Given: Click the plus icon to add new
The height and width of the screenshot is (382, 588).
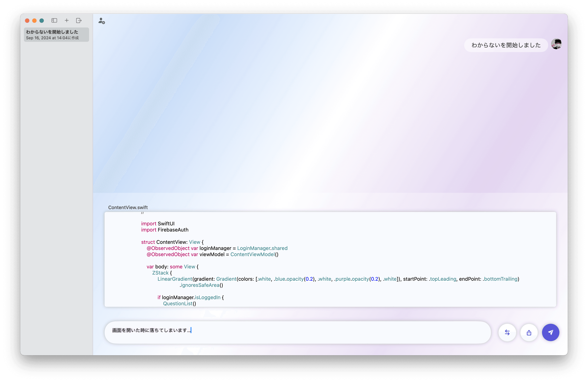Looking at the screenshot, I should coord(66,20).
